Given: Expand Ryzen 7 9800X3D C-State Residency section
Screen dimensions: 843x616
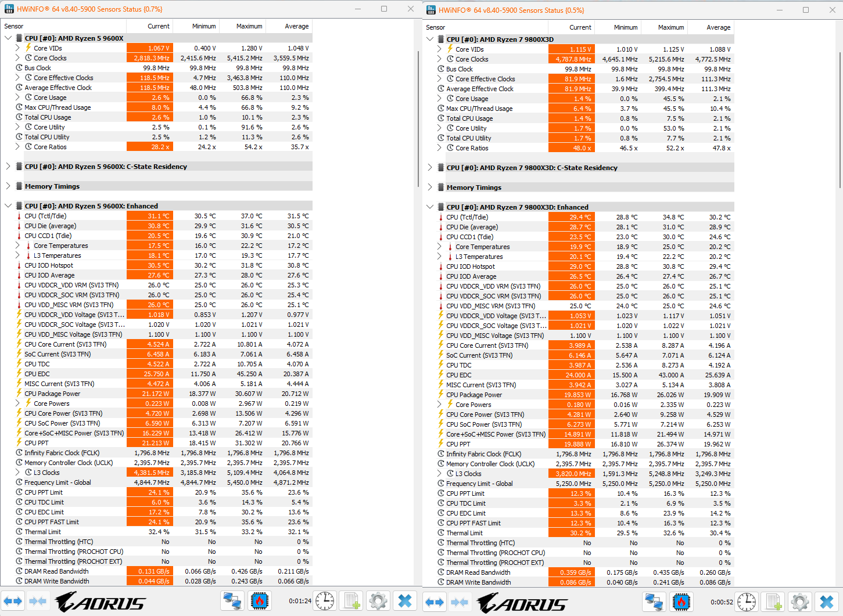Looking at the screenshot, I should coord(430,168).
